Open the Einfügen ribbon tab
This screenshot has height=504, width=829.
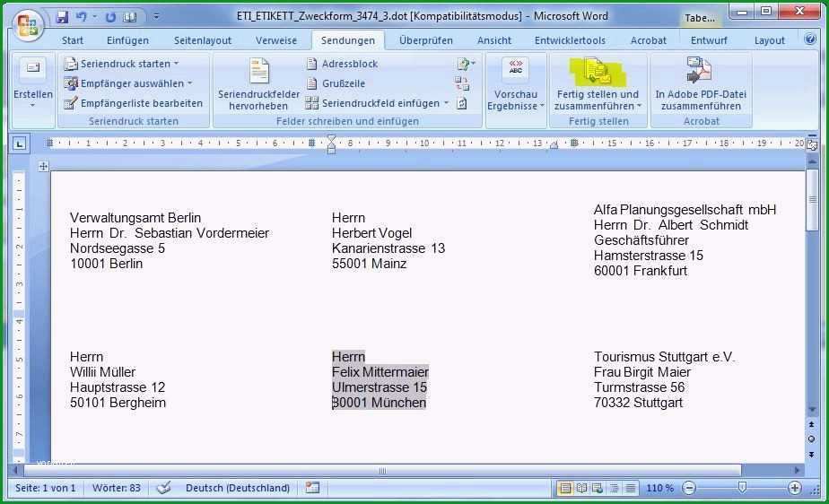tap(127, 40)
